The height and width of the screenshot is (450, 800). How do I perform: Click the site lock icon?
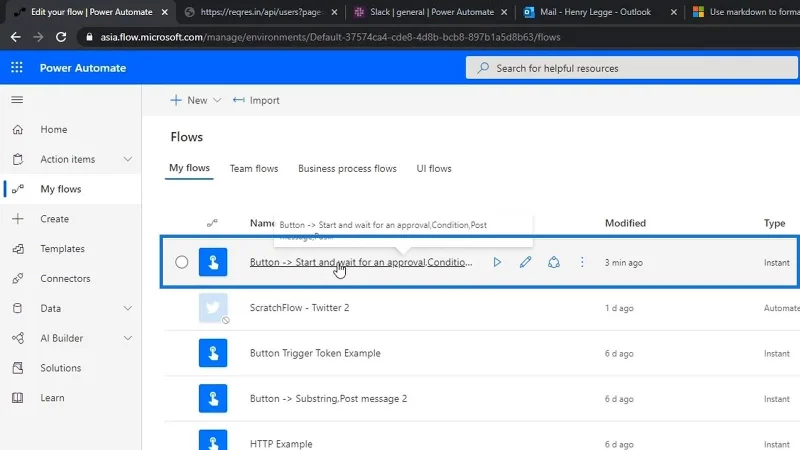pos(89,37)
